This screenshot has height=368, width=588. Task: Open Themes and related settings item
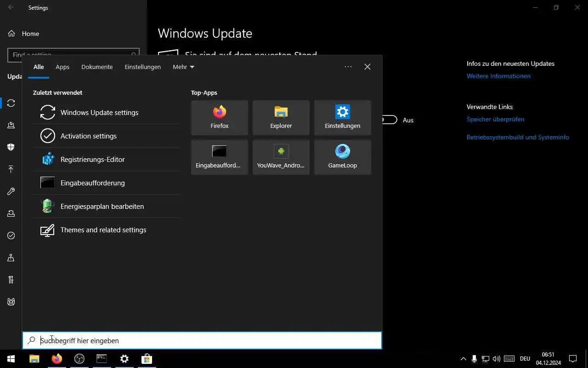[x=107, y=230]
